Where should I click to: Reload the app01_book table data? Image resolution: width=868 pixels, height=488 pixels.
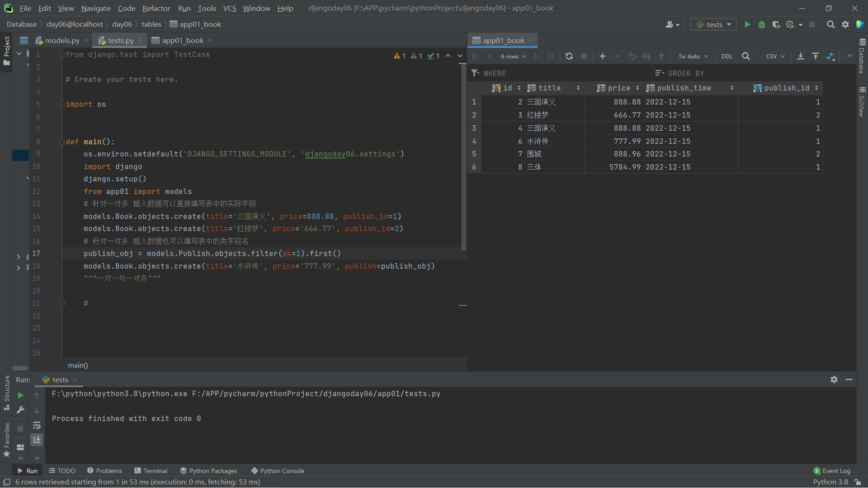click(569, 56)
